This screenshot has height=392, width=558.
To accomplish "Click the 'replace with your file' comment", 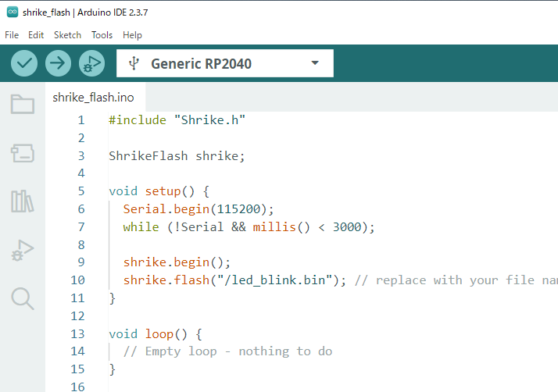I will tap(455, 280).
